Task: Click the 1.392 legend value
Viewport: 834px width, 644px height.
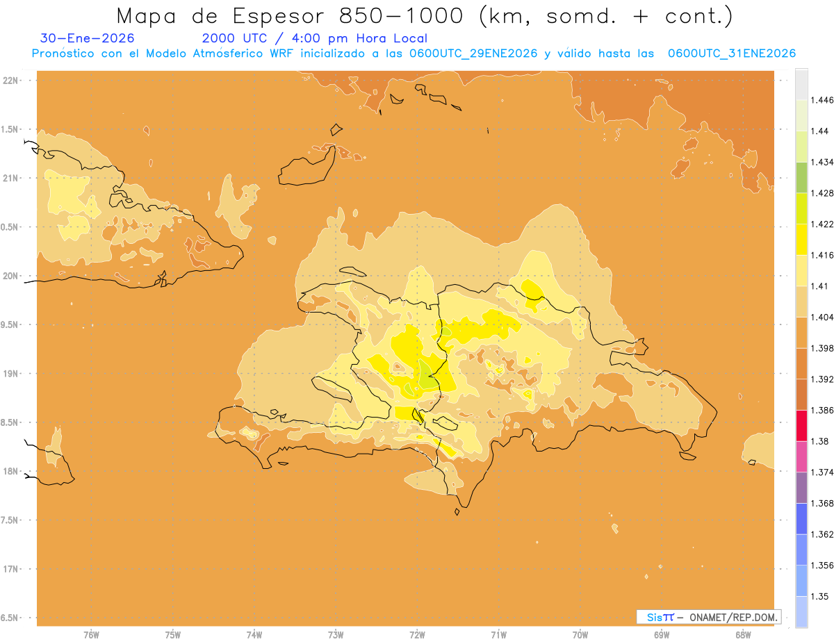Action: [821, 379]
